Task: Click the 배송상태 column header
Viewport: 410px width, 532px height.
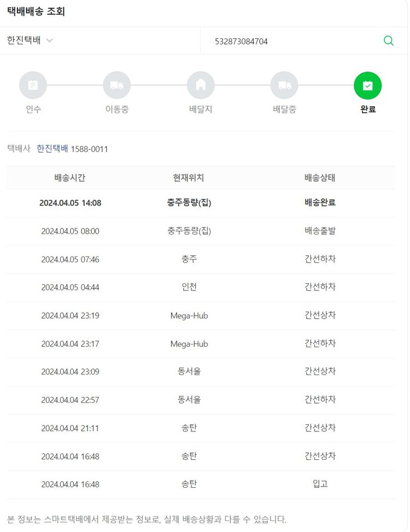Action: (x=320, y=178)
